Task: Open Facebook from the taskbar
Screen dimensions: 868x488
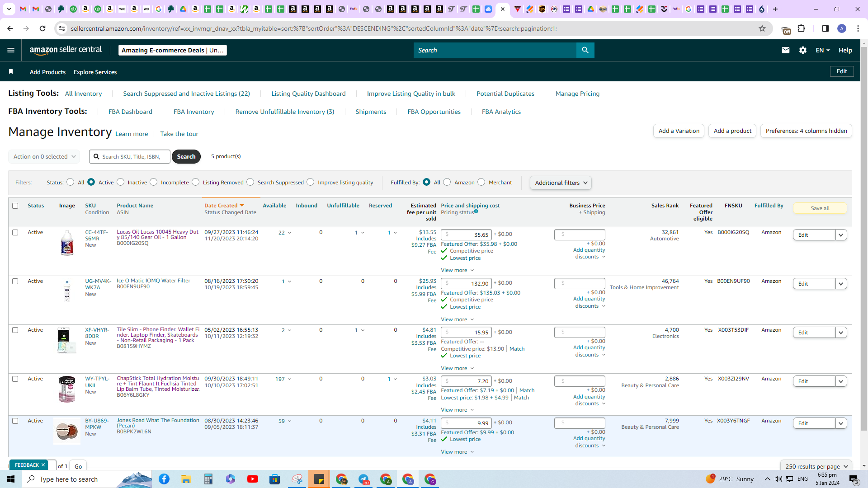Action: pos(164,479)
